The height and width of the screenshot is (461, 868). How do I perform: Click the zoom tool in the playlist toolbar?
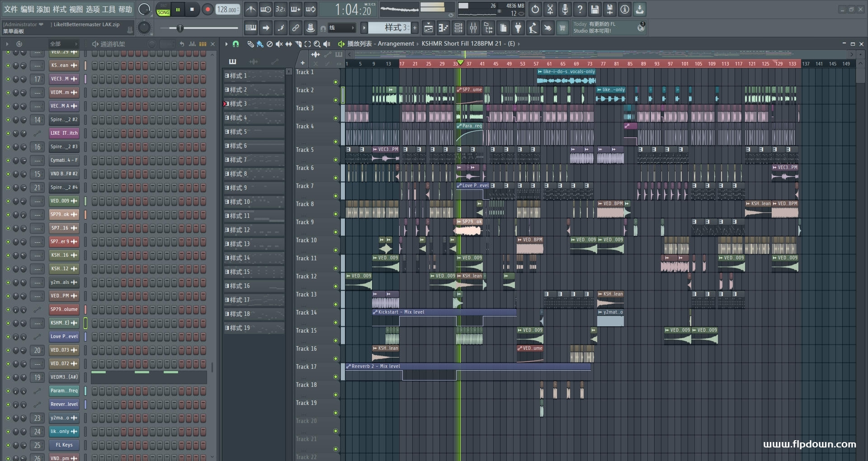[317, 44]
